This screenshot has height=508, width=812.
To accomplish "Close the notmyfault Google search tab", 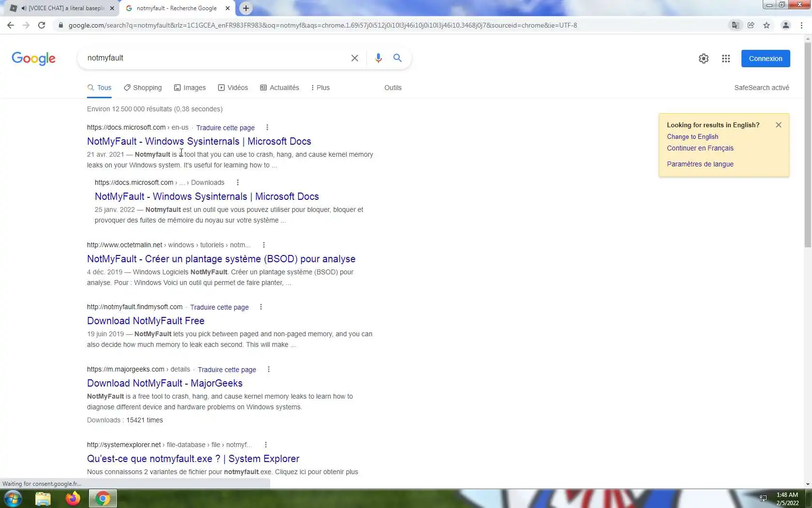I will 228,8.
